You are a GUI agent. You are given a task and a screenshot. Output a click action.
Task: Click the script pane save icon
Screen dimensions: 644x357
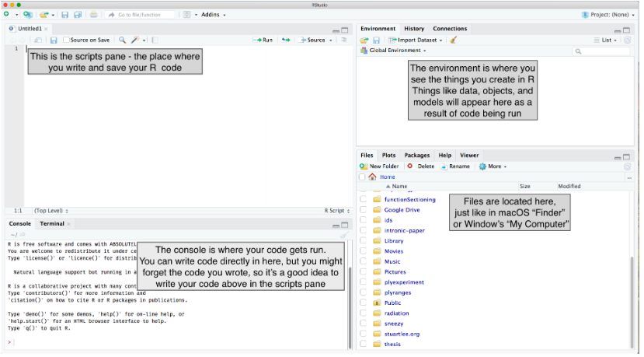click(x=54, y=40)
